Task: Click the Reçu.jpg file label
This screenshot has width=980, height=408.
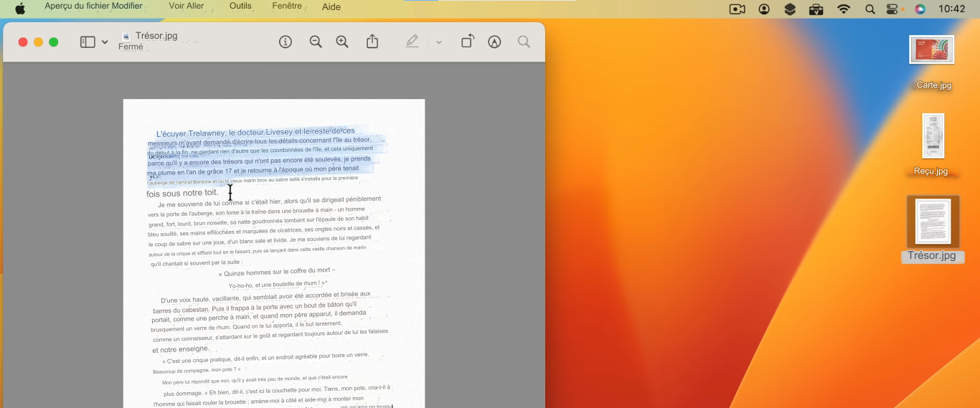Action: click(x=931, y=171)
